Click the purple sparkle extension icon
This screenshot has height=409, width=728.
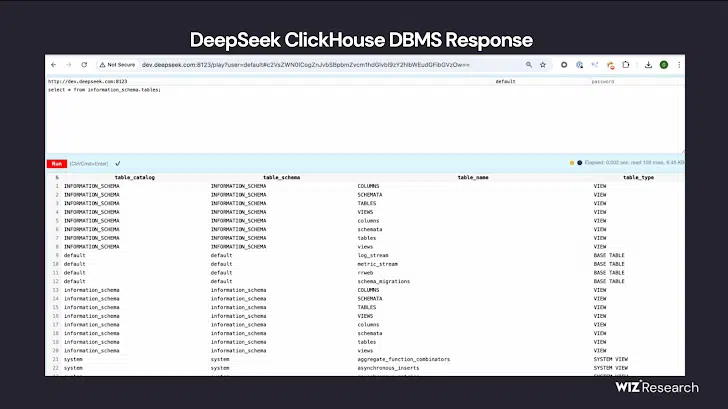595,65
